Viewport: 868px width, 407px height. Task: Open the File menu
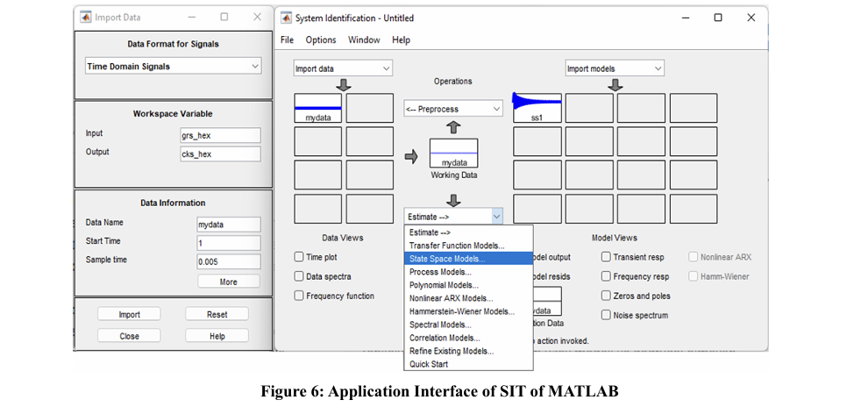tap(287, 39)
